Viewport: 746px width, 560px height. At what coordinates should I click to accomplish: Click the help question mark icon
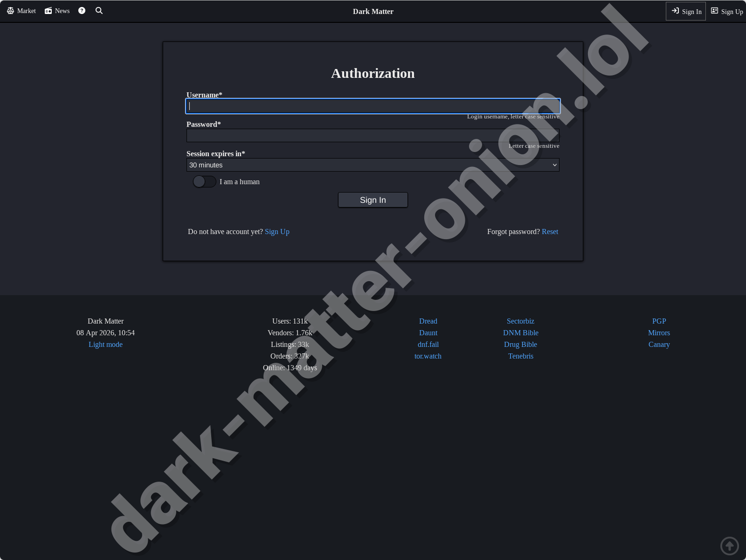(x=82, y=10)
